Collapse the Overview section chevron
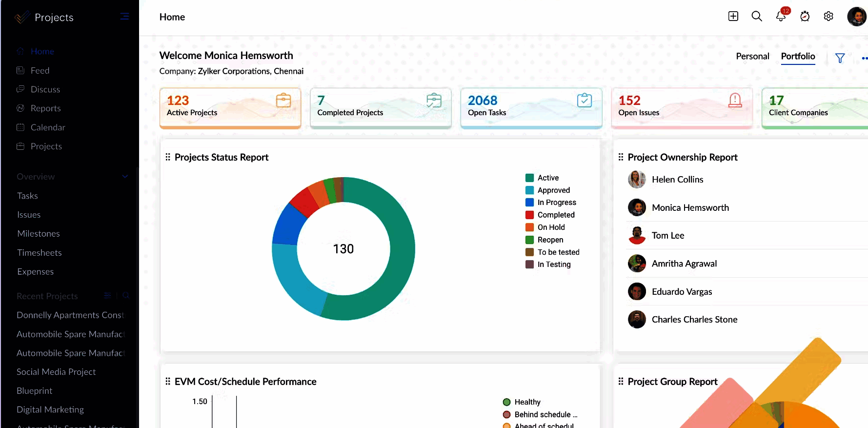 (x=125, y=177)
